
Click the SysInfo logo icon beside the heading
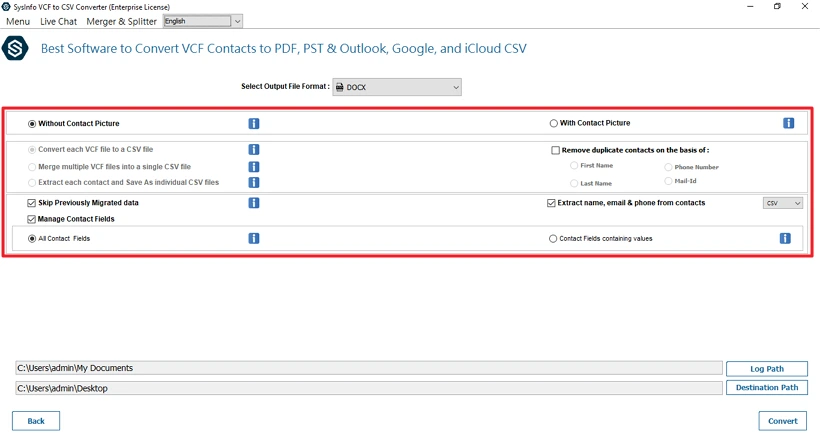15,49
